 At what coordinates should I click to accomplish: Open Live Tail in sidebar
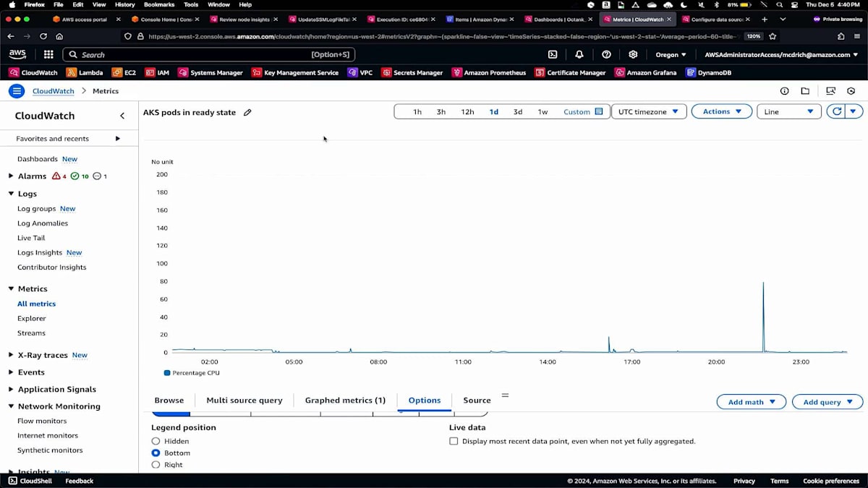pyautogui.click(x=31, y=238)
